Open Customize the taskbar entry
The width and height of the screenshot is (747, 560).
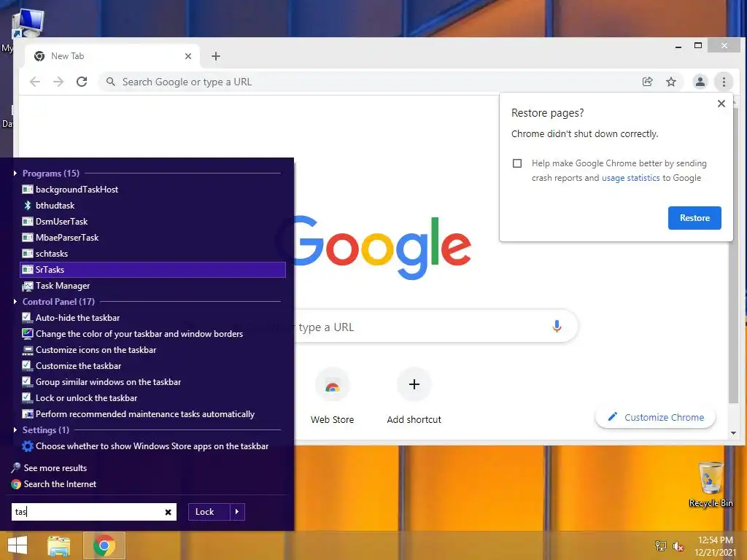153,366
